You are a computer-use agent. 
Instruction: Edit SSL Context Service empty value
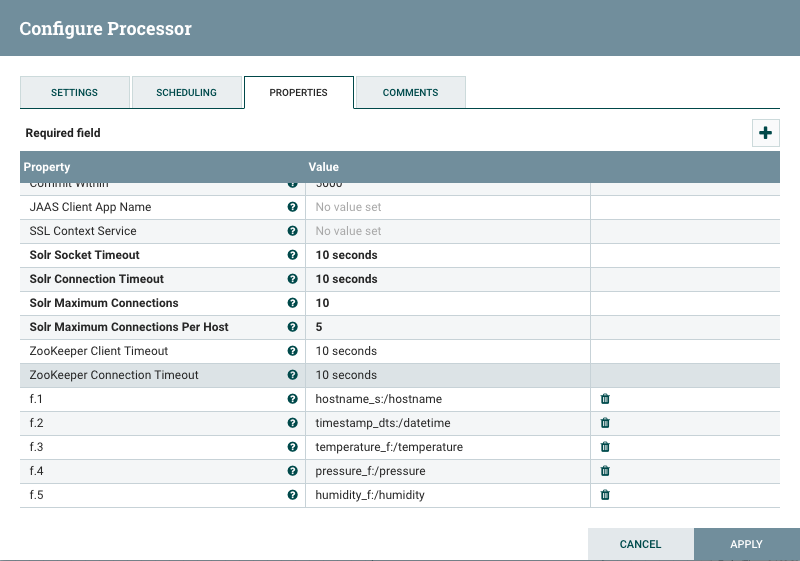(x=448, y=231)
